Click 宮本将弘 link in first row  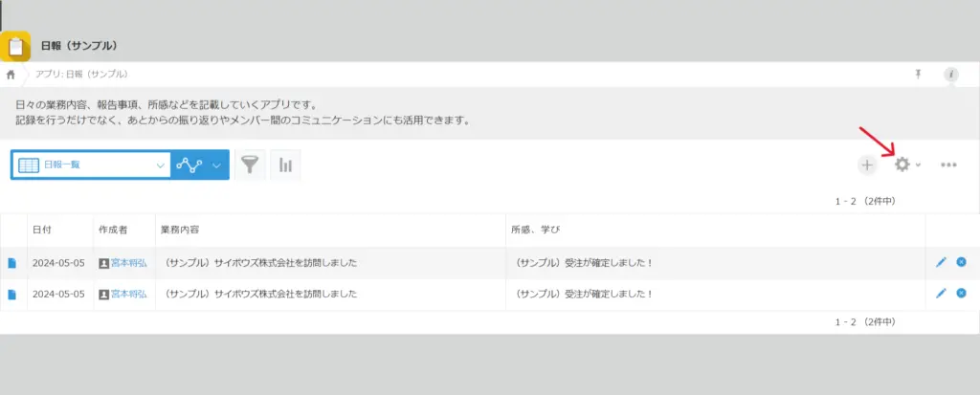(129, 263)
